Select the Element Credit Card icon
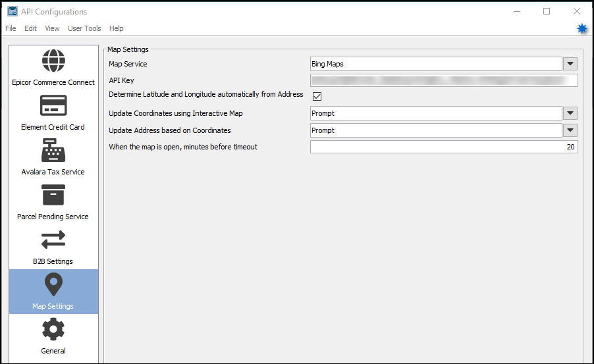The height and width of the screenshot is (364, 594). coord(53,105)
